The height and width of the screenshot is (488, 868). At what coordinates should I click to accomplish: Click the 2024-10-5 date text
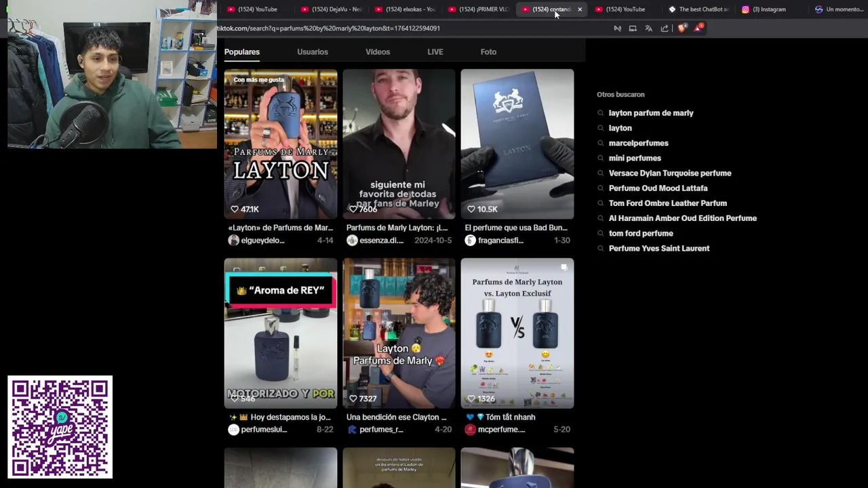433,241
